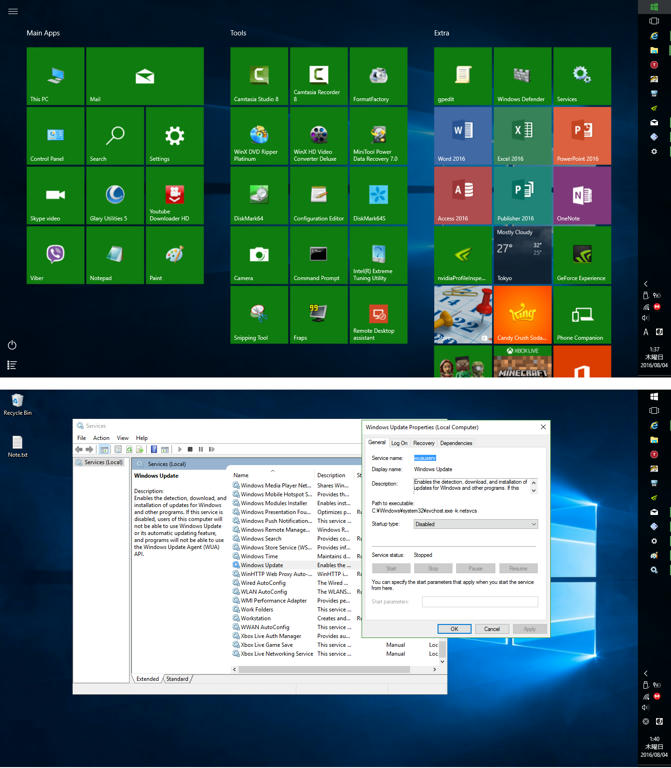Launch Glary Utilities 5
The image size is (671, 768).
coord(115,196)
